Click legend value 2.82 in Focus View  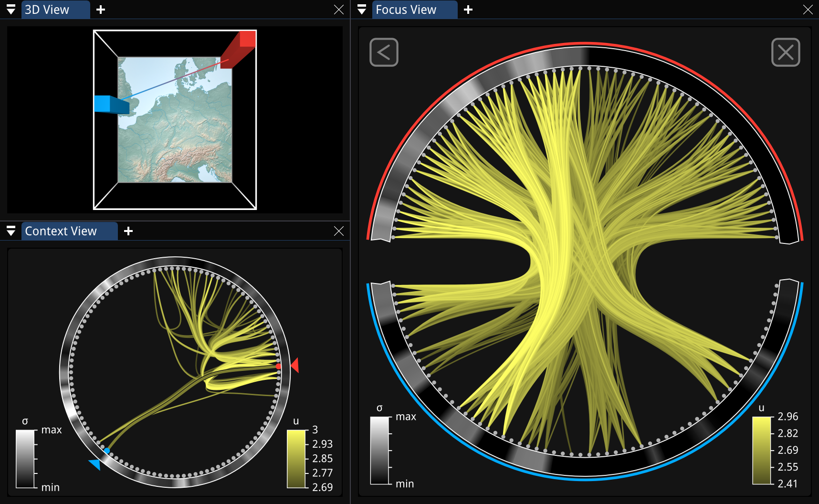coord(788,433)
